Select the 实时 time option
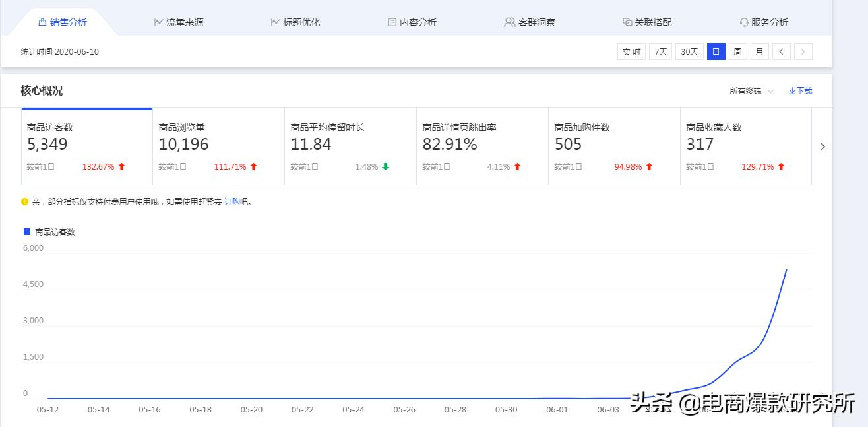Image resolution: width=868 pixels, height=427 pixels. point(631,51)
